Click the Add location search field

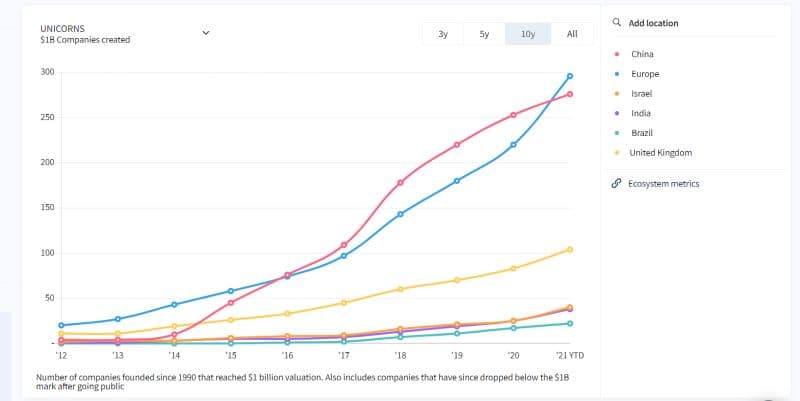[693, 23]
